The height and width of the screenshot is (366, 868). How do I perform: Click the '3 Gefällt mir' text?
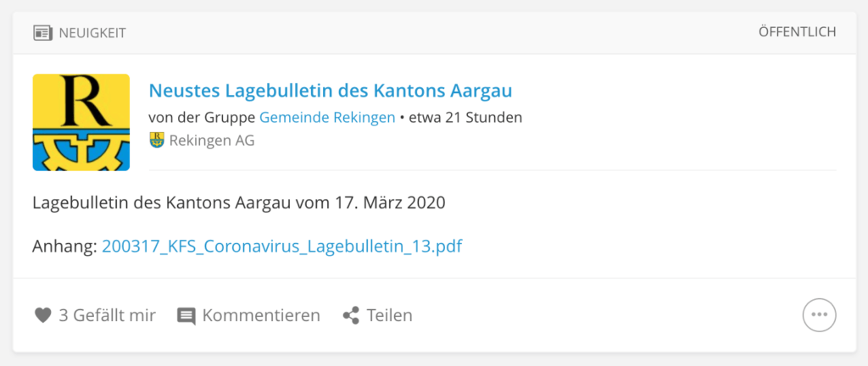(108, 315)
